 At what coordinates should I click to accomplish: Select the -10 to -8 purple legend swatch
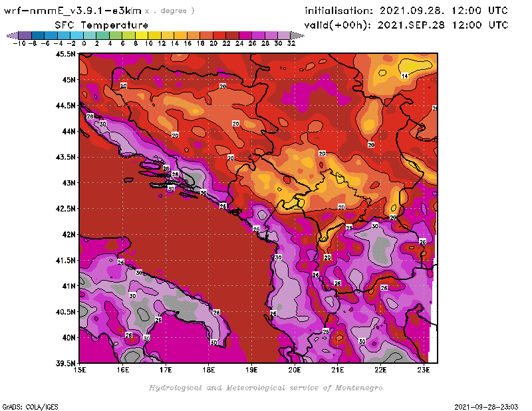click(25, 35)
